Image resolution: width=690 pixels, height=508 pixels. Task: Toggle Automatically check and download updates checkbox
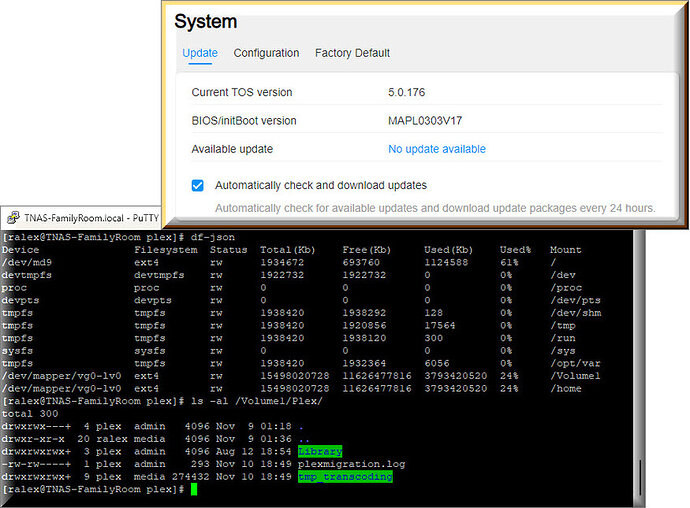click(x=198, y=185)
